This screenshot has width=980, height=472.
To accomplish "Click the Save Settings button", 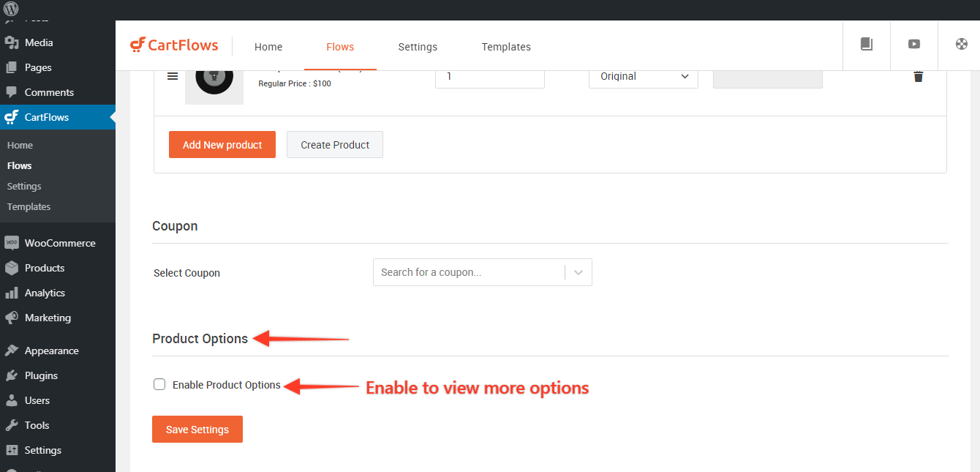I will pos(197,430).
